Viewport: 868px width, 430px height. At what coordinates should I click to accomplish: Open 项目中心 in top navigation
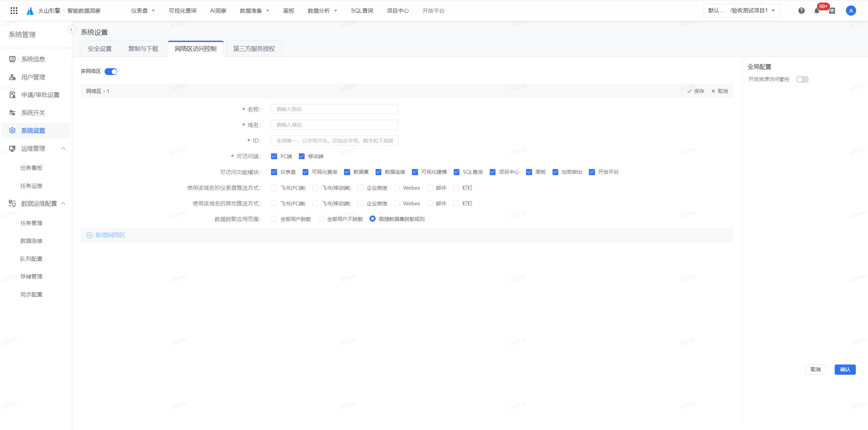[x=398, y=11]
